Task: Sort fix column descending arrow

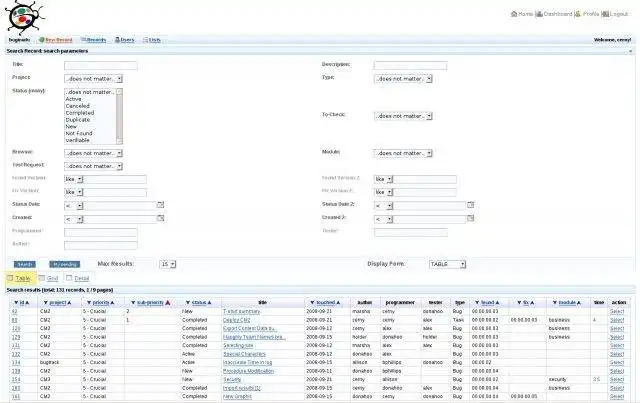Action: click(519, 303)
